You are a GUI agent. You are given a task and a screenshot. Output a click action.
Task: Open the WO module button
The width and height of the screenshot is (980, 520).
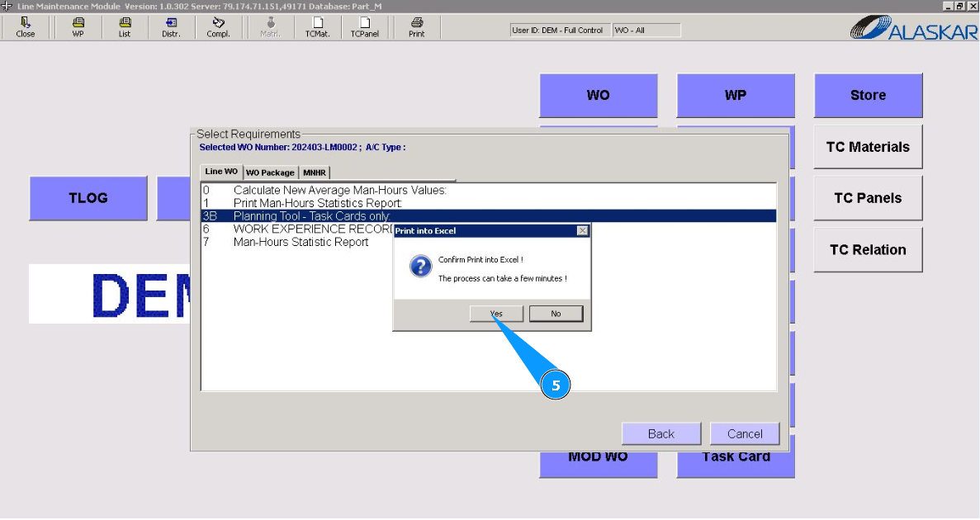pyautogui.click(x=598, y=95)
